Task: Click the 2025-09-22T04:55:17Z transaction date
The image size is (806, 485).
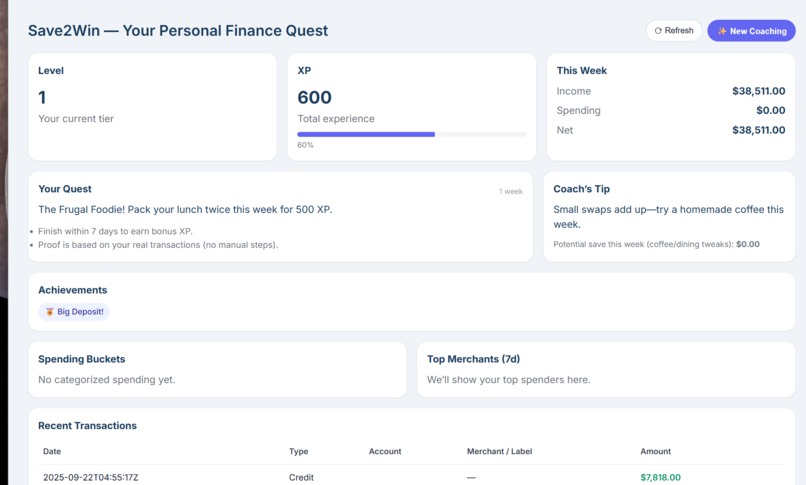Action: (x=90, y=477)
